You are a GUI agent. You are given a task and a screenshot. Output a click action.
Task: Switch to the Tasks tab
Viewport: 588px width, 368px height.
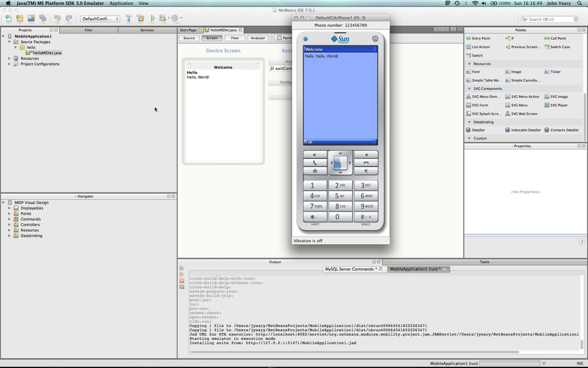click(484, 262)
